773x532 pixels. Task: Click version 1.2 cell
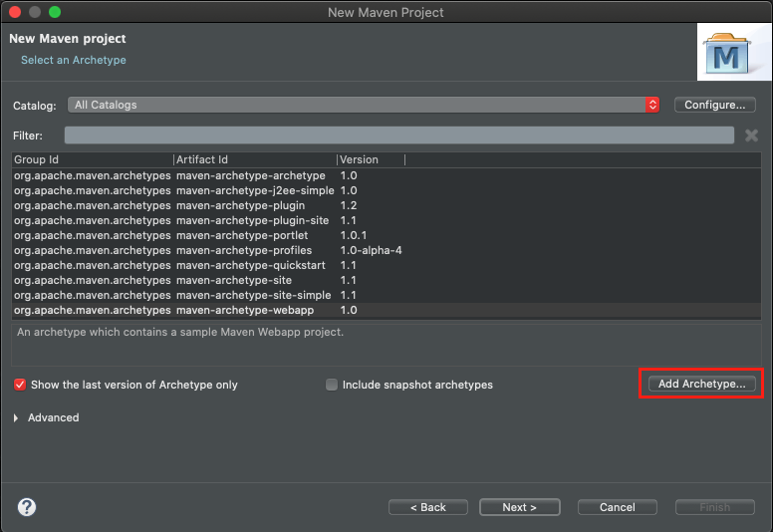click(349, 205)
